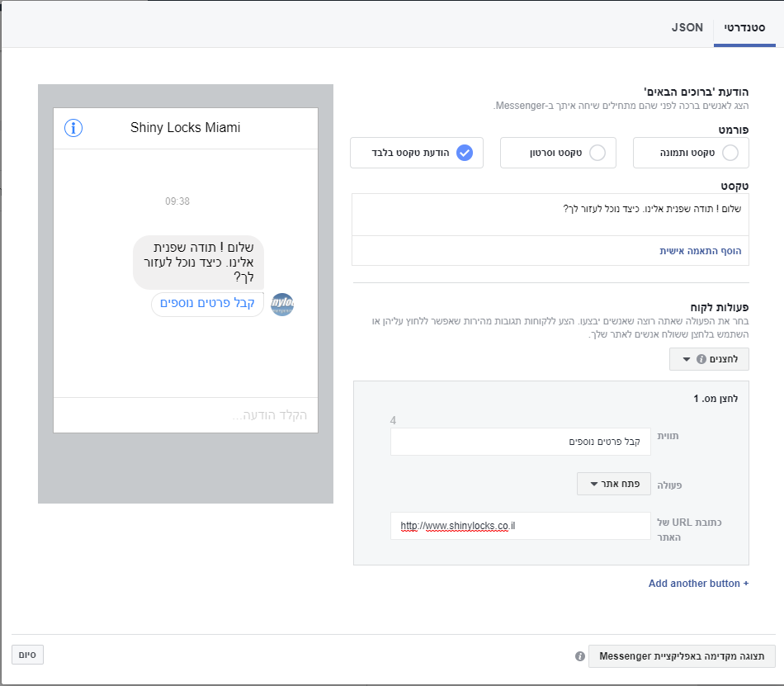This screenshot has height=686, width=784.
Task: Click the info icon beside Shiny Locks Miami
Action: click(x=73, y=128)
